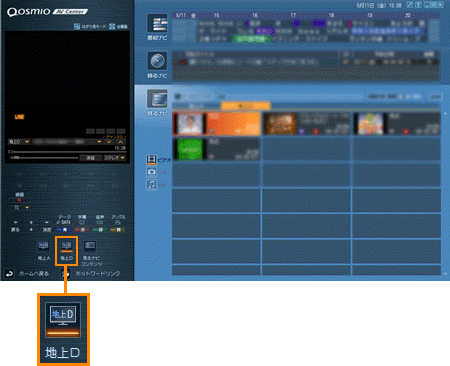Open the 録るナビ clock icon
The image size is (450, 366).
tap(157, 62)
